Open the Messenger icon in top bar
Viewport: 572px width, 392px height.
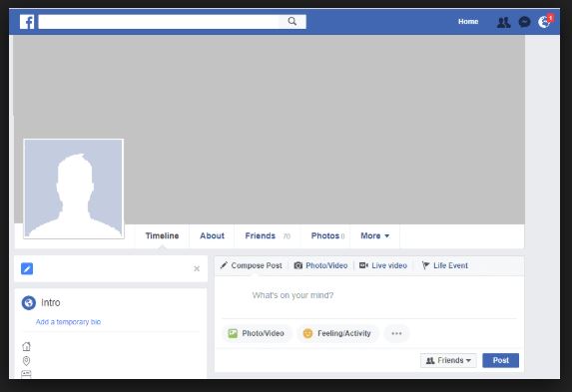coord(524,22)
